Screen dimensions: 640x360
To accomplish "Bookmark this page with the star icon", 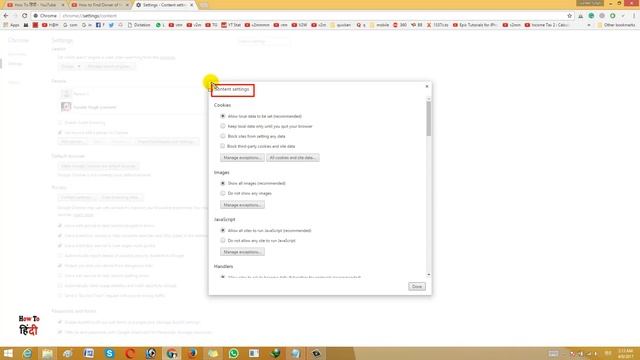I will coord(569,16).
